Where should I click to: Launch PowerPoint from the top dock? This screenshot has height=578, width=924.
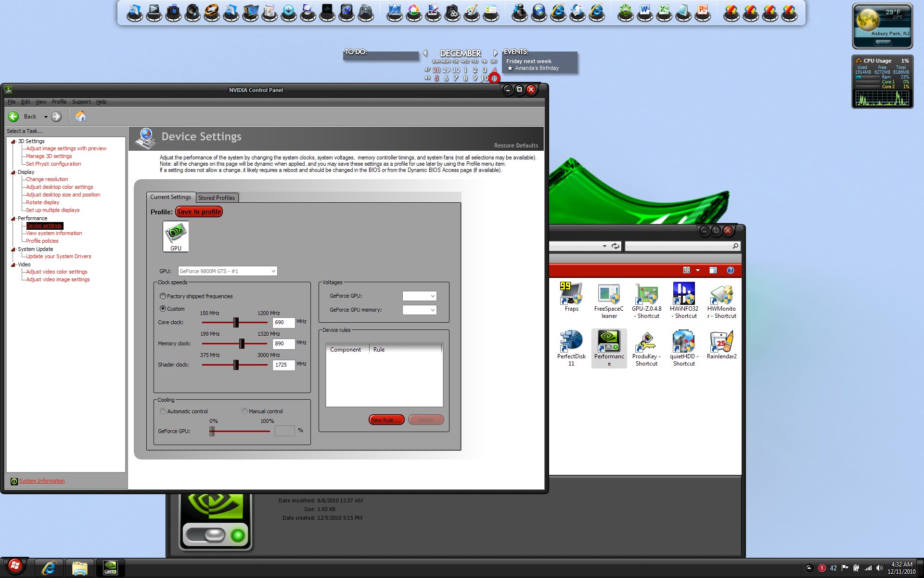click(703, 13)
